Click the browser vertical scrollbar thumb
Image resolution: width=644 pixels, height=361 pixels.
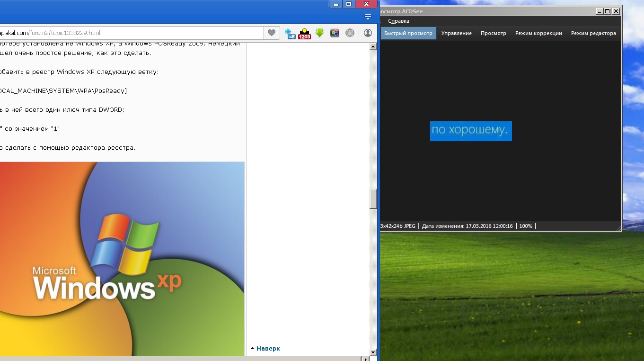pos(373,199)
